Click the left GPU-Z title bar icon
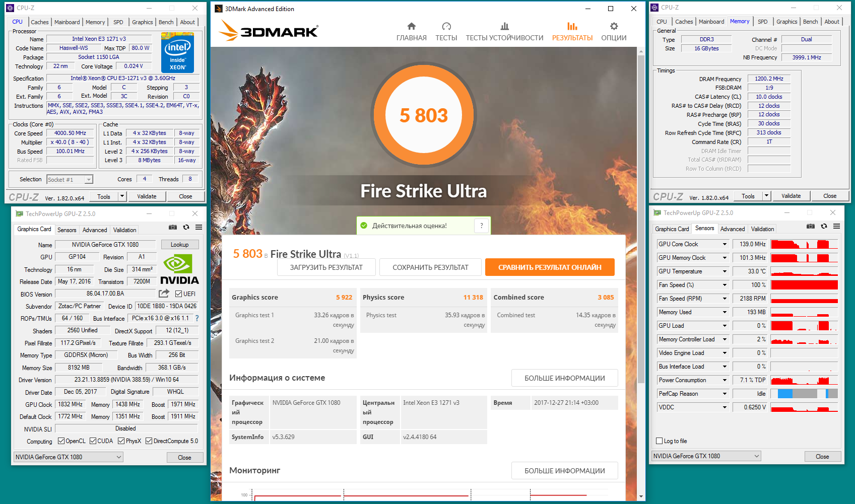855x504 pixels. point(19,213)
